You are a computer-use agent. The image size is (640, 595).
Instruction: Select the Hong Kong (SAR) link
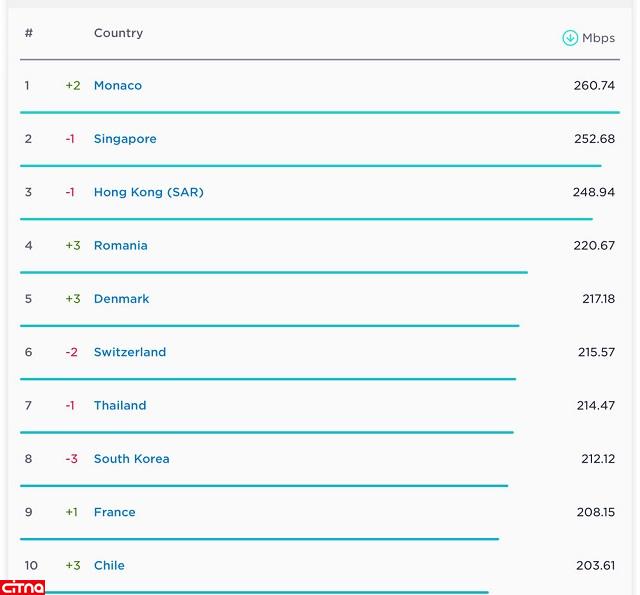point(148,192)
